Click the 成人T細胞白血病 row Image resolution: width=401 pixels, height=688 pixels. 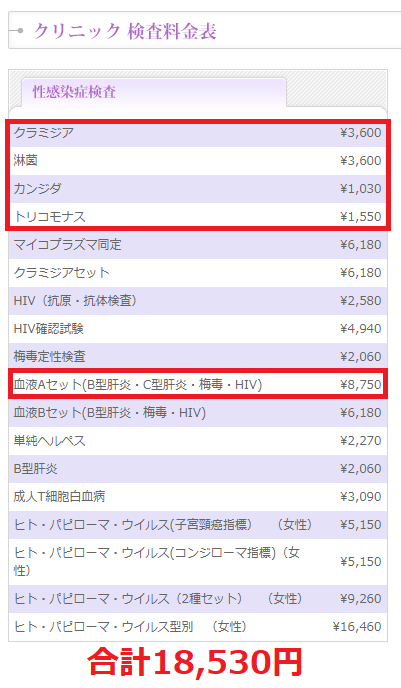198,497
